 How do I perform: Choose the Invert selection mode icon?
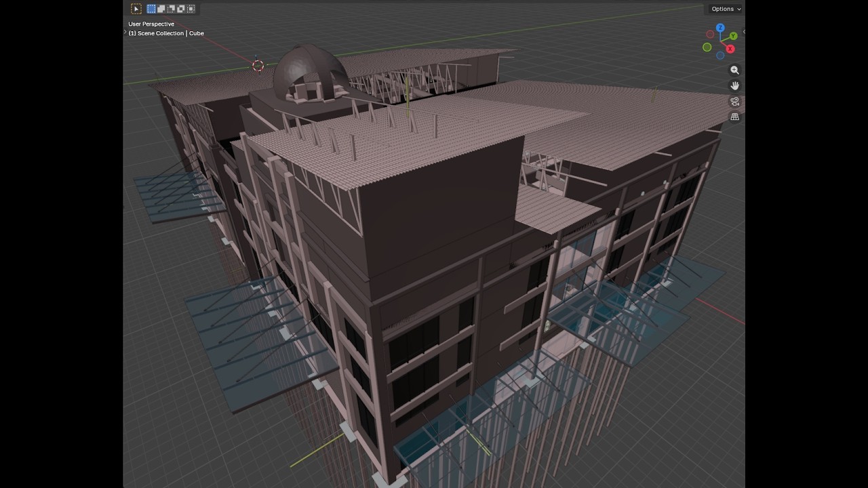181,9
